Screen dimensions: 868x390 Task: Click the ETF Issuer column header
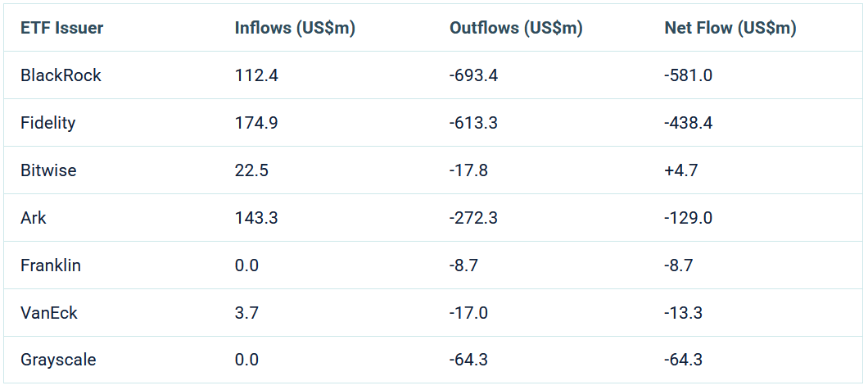[61, 28]
